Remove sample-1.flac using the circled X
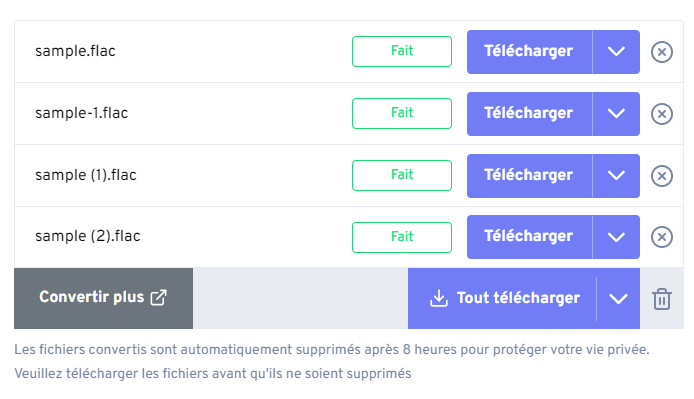The width and height of the screenshot is (694, 399). [x=662, y=114]
